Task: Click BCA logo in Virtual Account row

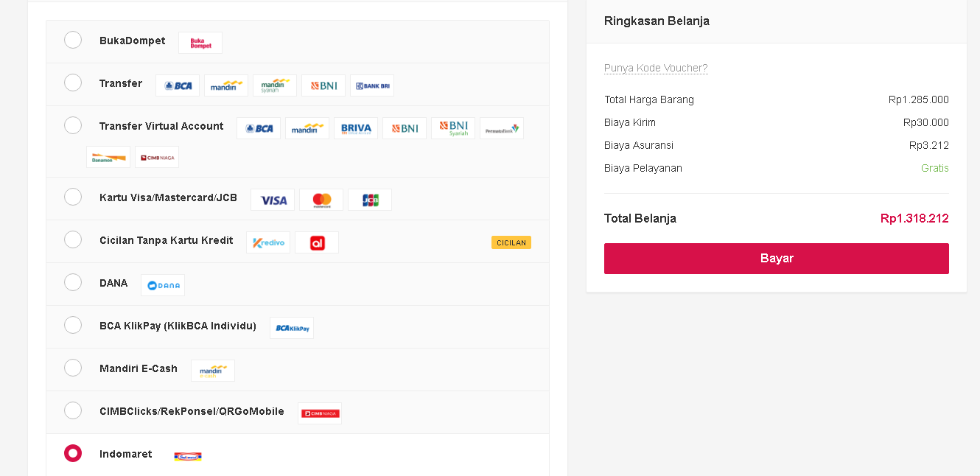Action: point(259,128)
